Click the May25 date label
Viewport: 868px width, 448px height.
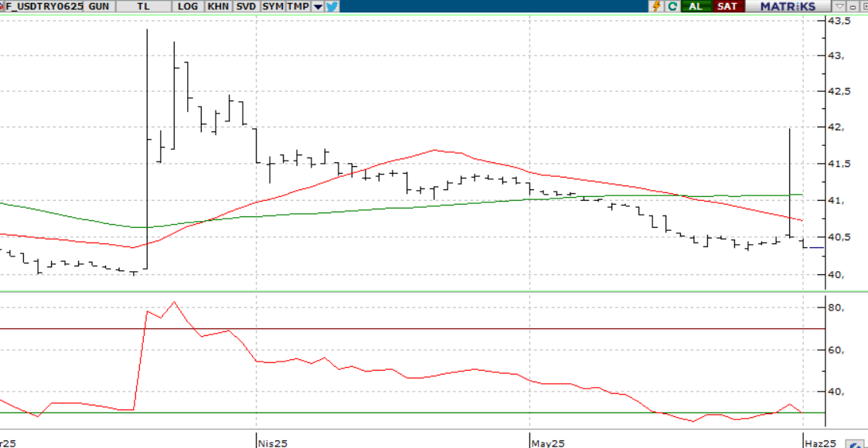pyautogui.click(x=548, y=443)
